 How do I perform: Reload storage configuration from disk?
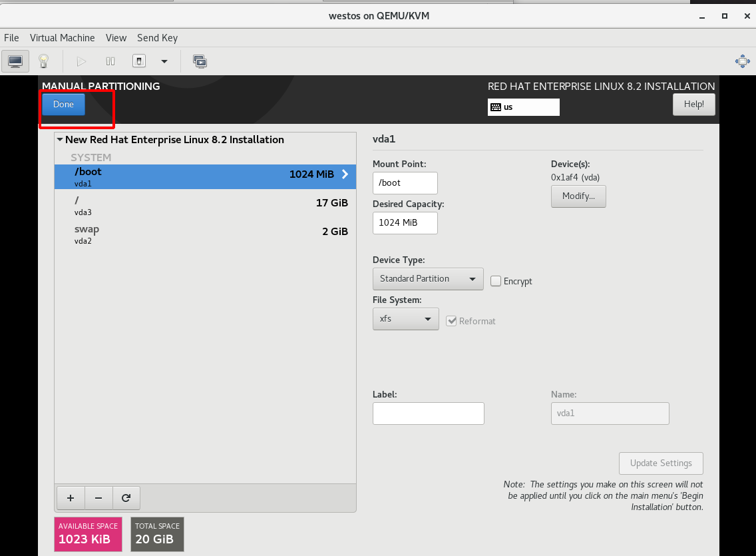[x=126, y=497]
